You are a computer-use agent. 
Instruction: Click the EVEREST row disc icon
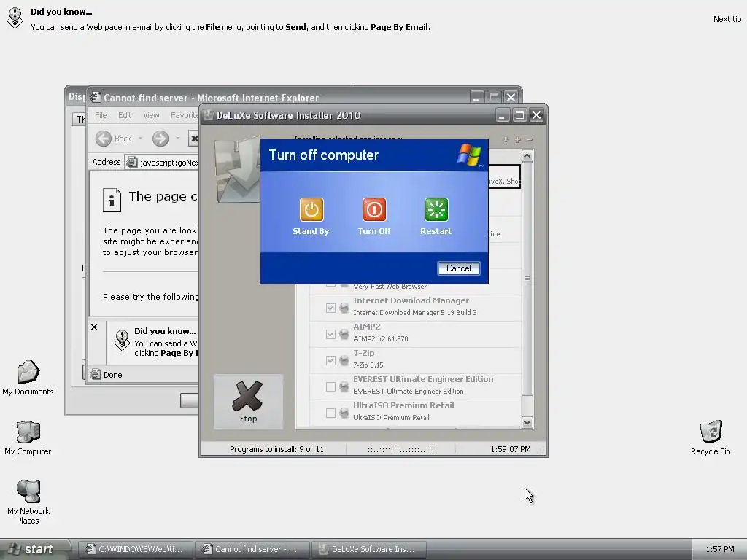[344, 386]
